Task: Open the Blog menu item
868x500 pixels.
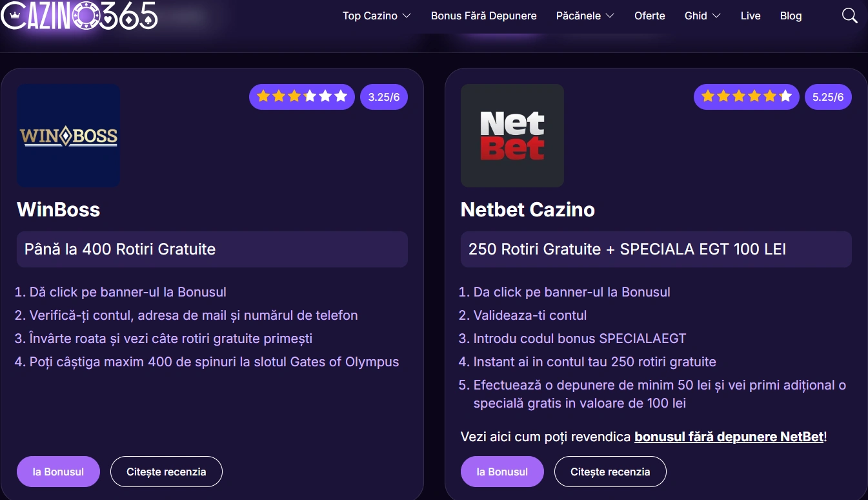Action: point(791,16)
